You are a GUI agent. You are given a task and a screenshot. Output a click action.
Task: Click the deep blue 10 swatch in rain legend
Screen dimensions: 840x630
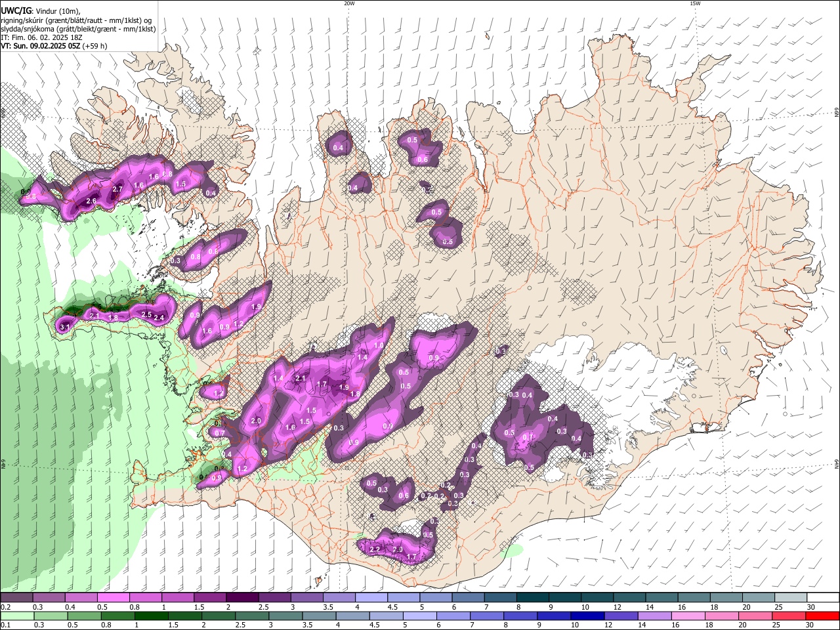pos(588,616)
